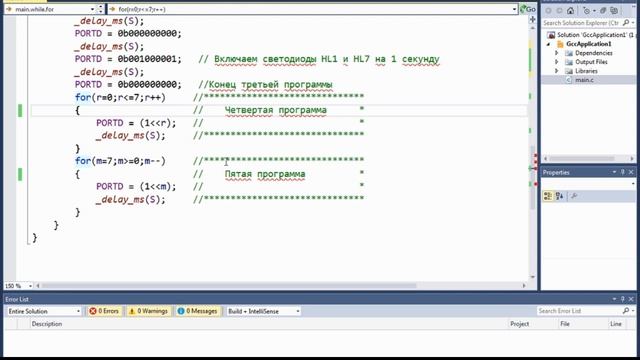
Task: Toggle Alphabetical sort in Properties
Action: 560,196
